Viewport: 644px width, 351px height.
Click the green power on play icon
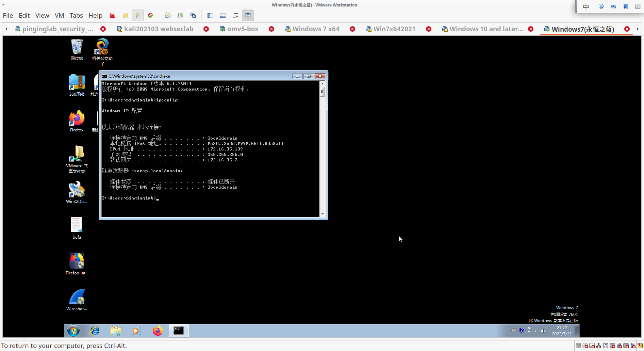pyautogui.click(x=137, y=15)
